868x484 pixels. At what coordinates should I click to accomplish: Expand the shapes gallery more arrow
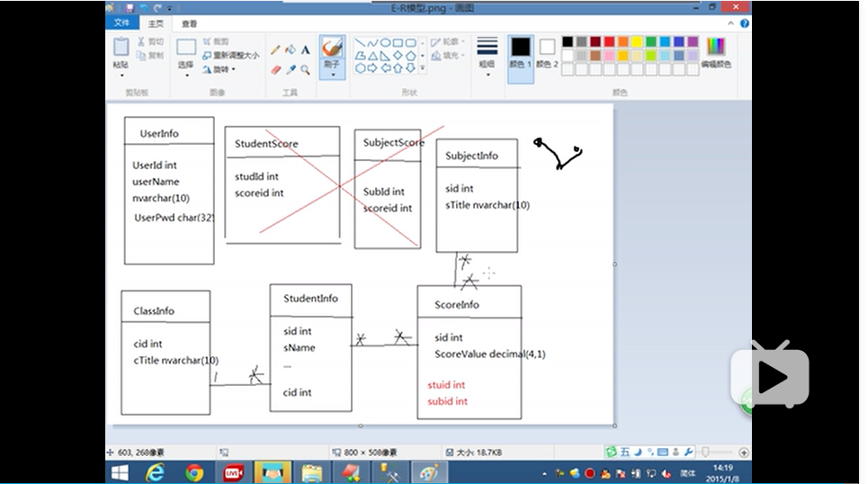(x=423, y=68)
